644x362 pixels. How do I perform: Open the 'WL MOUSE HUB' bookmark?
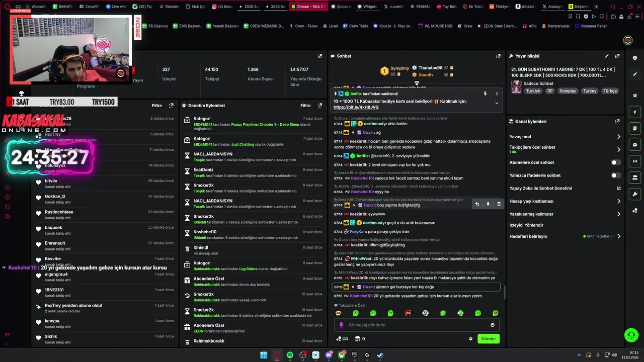click(435, 26)
